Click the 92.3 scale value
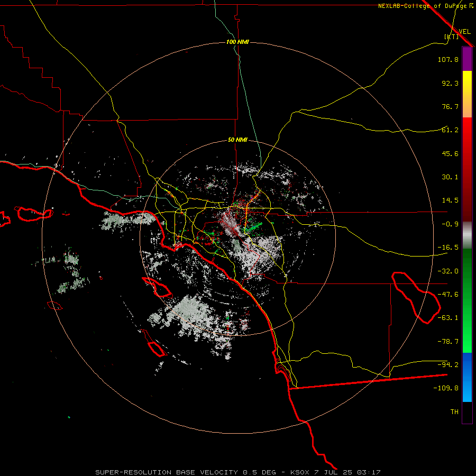Screen dimensions: 476x476 (x=450, y=83)
